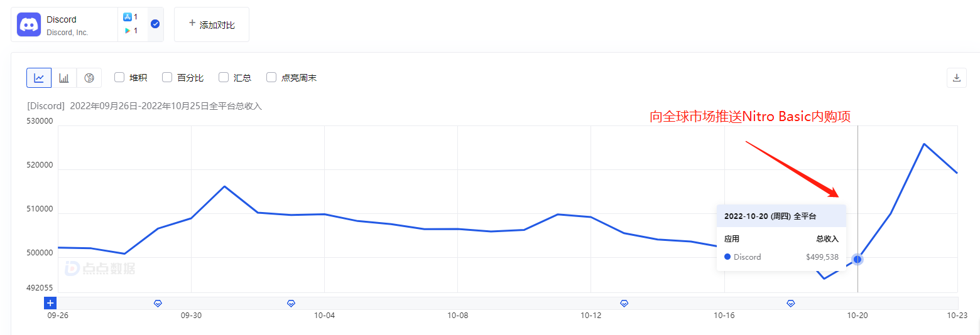Click the version marker after 10-16

[791, 303]
